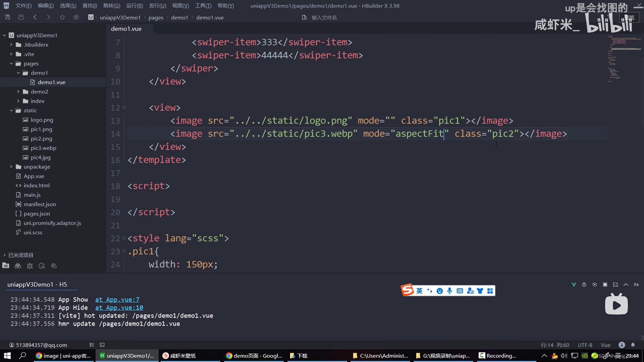Click the status bar download update icon
The image size is (644, 362).
[622, 345]
